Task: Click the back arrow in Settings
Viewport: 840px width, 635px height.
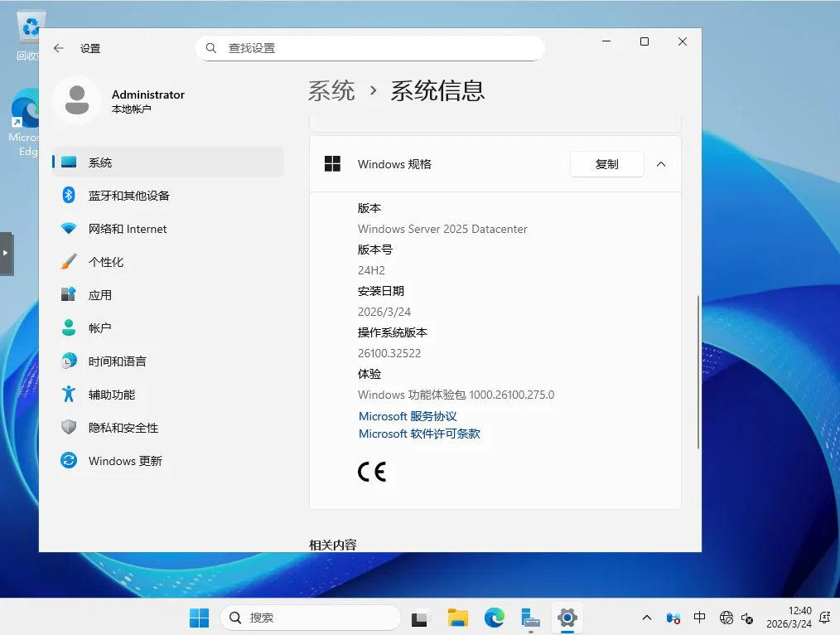Action: [58, 48]
